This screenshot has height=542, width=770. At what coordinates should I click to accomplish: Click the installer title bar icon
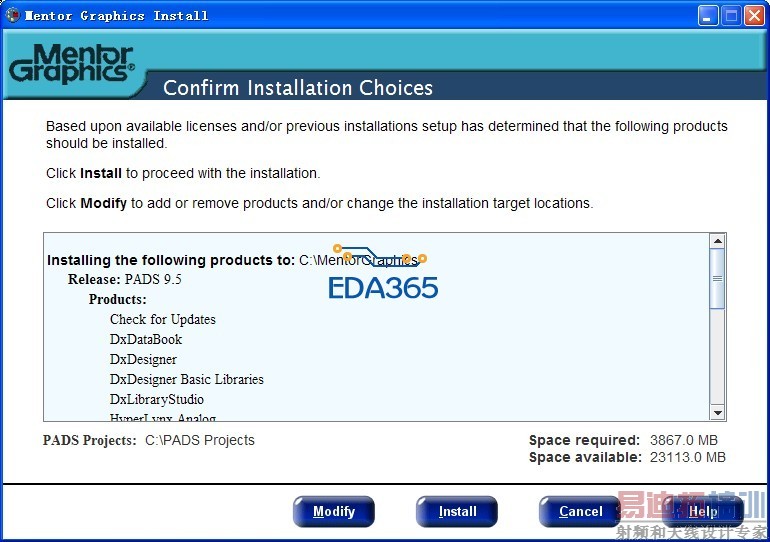click(x=12, y=16)
